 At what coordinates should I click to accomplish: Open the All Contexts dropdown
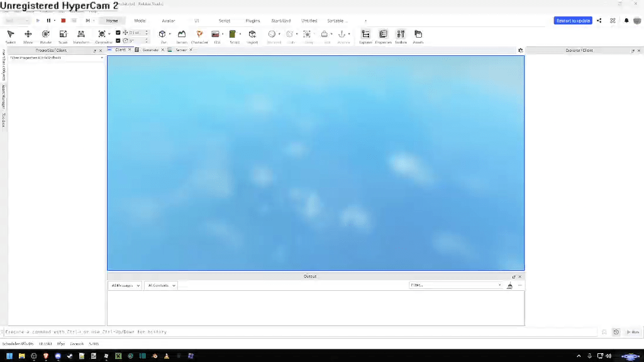point(160,285)
